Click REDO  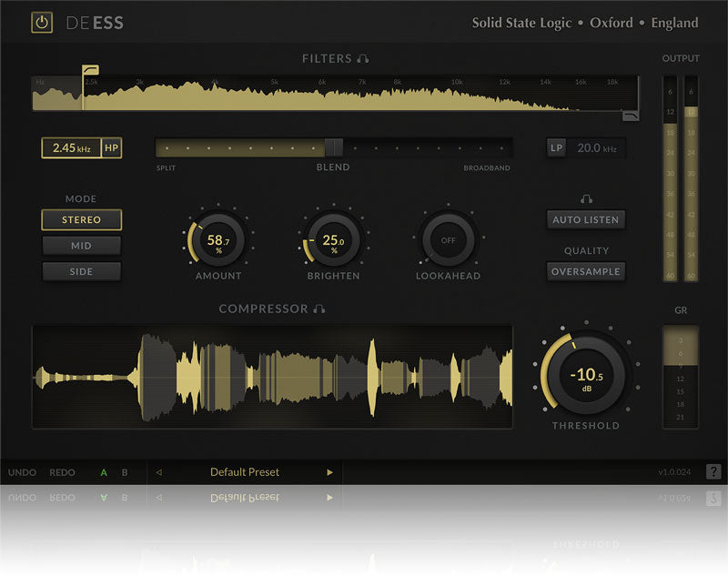click(x=62, y=472)
